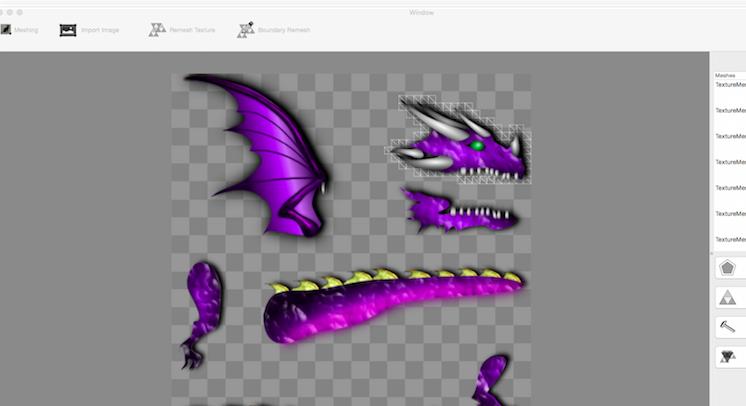Select the last TextureMesh row in Meshes list
Screen dimensions: 746x406
point(731,239)
